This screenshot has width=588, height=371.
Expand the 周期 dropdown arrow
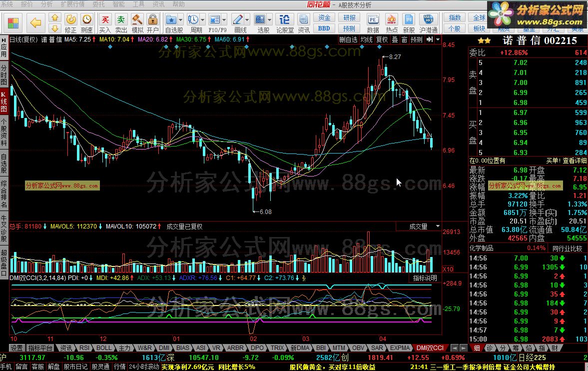(202, 19)
